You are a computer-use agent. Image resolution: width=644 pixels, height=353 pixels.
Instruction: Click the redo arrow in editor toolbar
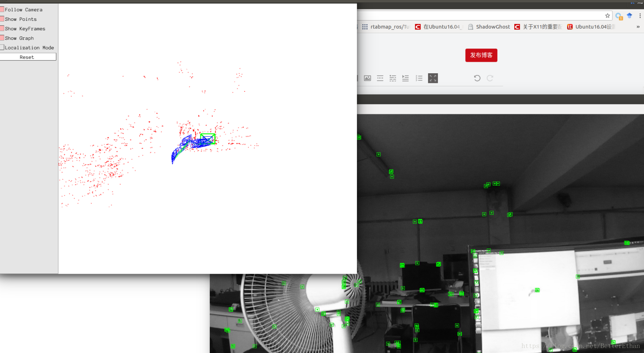[490, 78]
